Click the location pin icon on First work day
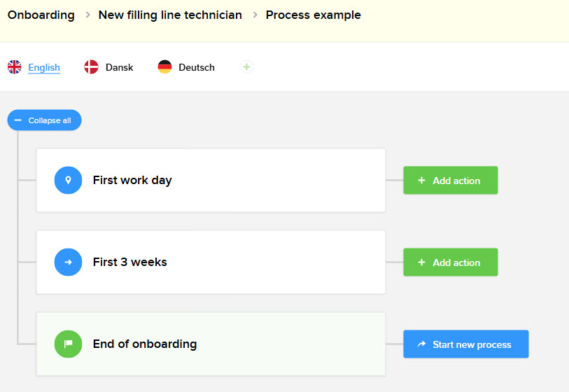The height and width of the screenshot is (392, 569). (68, 181)
